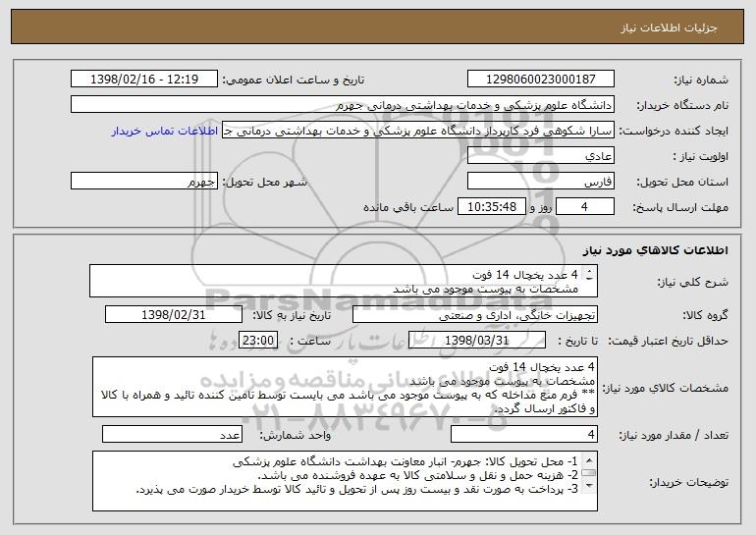Click the remaining time field 10:35:48

pyautogui.click(x=491, y=207)
